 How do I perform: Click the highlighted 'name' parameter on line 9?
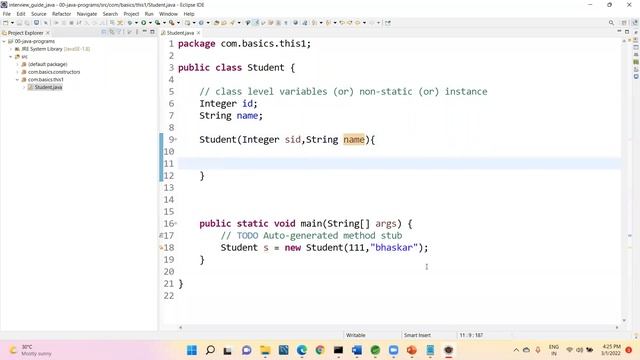tap(354, 140)
